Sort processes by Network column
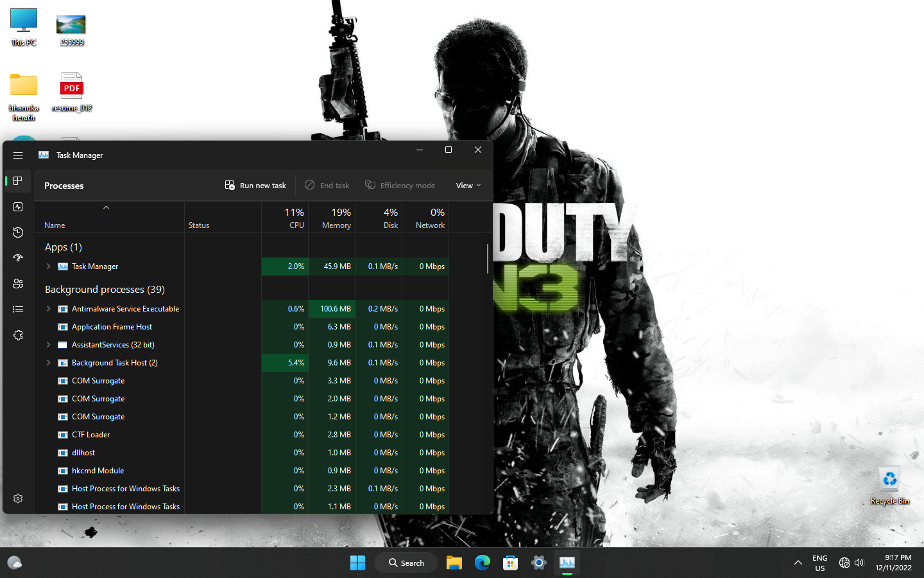The width and height of the screenshot is (924, 578). click(x=425, y=217)
